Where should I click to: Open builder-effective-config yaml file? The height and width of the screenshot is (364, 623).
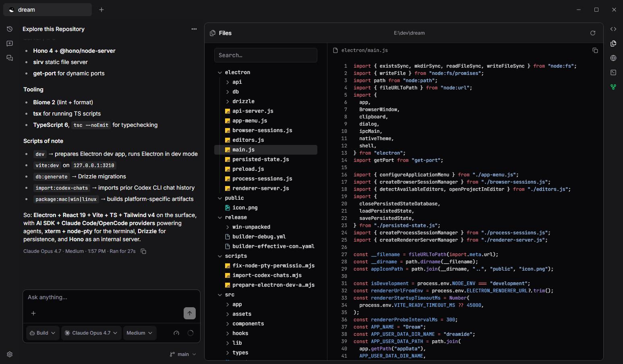pyautogui.click(x=266, y=246)
